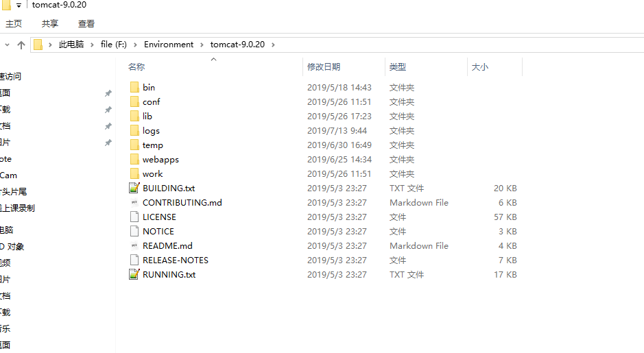
Task: Sort by the 名称 column header
Action: tap(214, 67)
